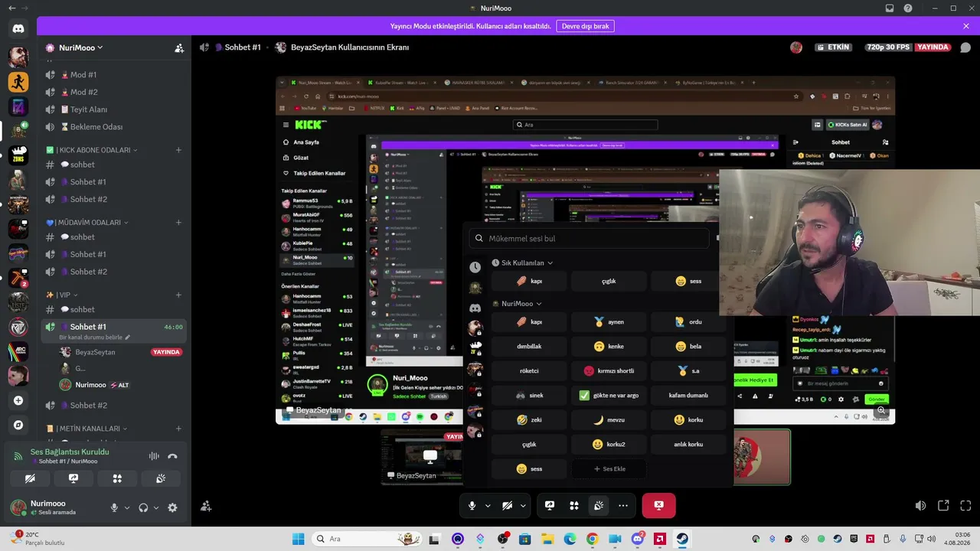
Task: Enter fullscreen for the stream
Action: [x=965, y=506]
